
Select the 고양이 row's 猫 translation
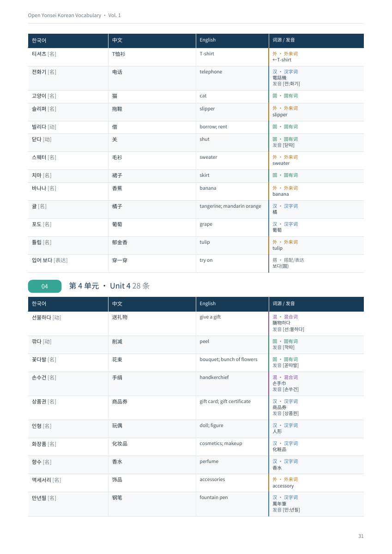115,96
